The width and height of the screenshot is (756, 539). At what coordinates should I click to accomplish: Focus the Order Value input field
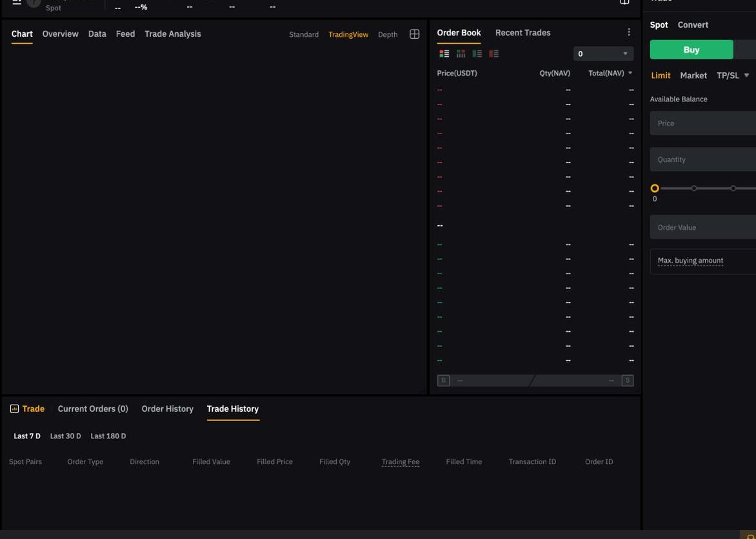(703, 227)
